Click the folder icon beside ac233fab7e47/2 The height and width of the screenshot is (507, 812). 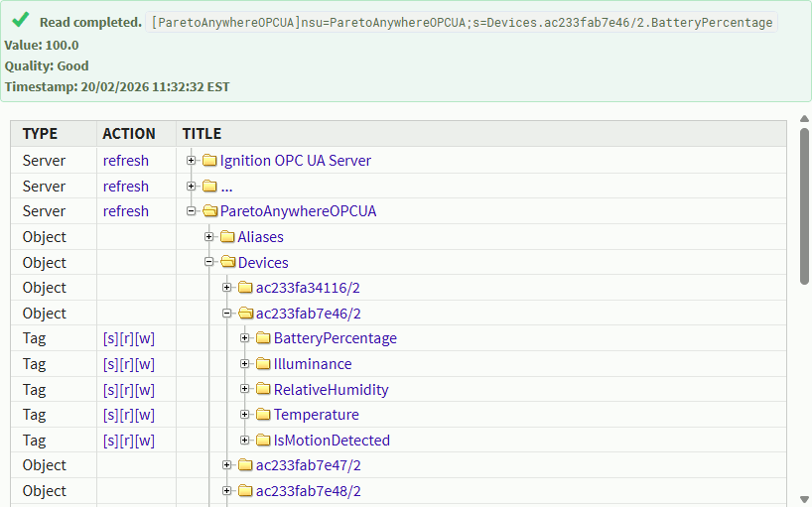[245, 465]
